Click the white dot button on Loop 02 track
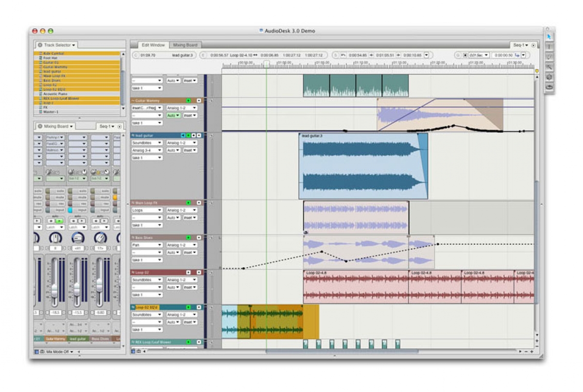This screenshot has height=392, width=583. click(x=189, y=273)
